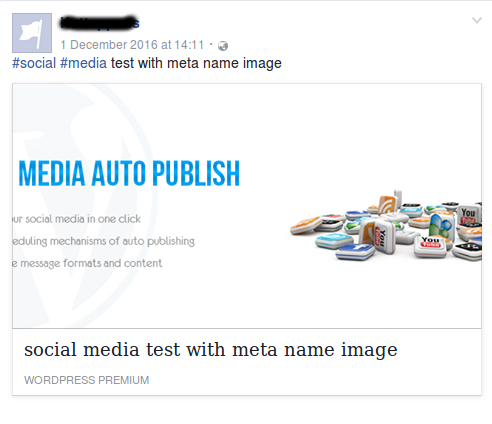Click the blue people-figure cube icon

coord(442,226)
